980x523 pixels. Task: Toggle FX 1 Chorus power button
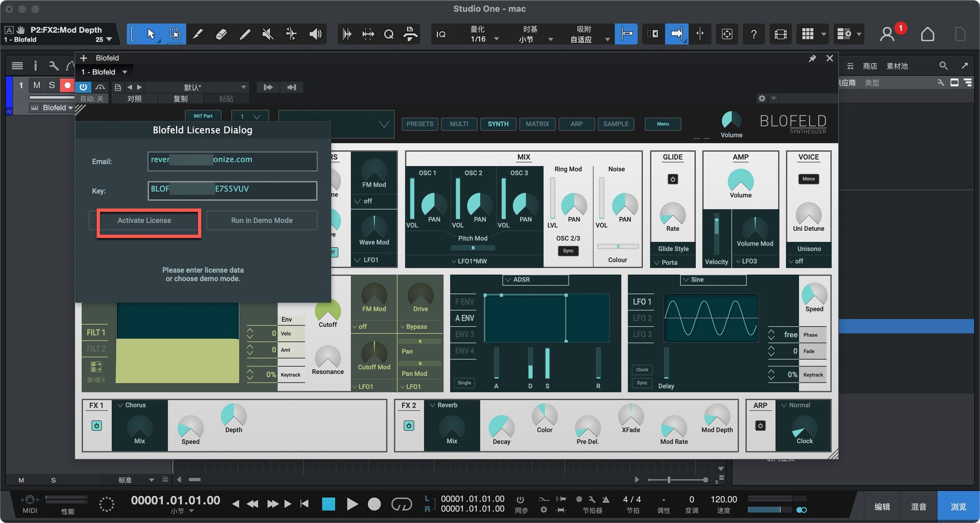point(96,425)
